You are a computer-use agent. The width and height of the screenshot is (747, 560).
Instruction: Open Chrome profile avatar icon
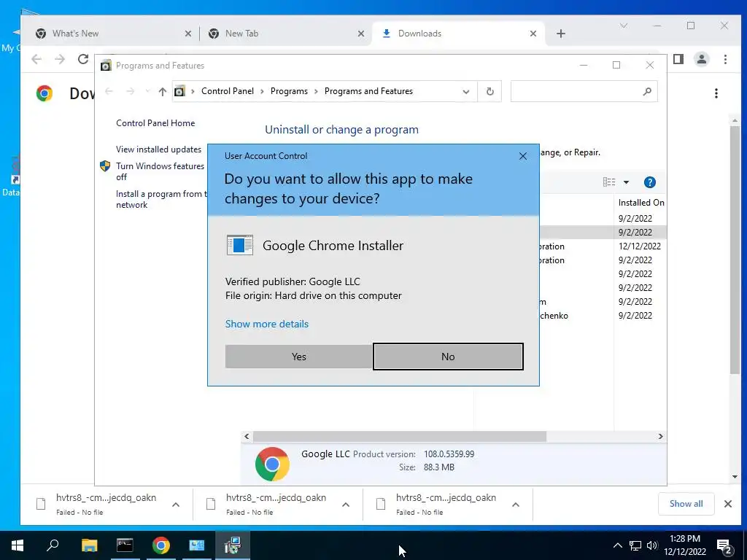tap(702, 59)
